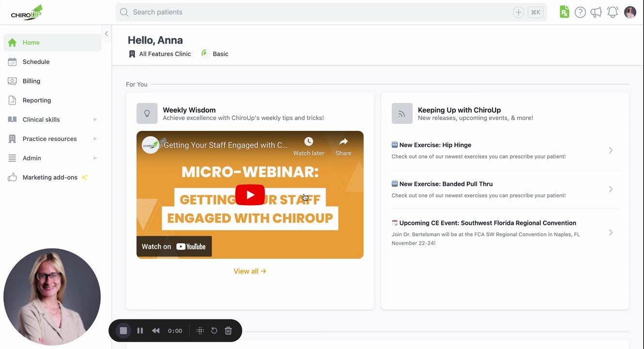Click the Basic plan label
This screenshot has height=349, width=644.
pos(220,54)
